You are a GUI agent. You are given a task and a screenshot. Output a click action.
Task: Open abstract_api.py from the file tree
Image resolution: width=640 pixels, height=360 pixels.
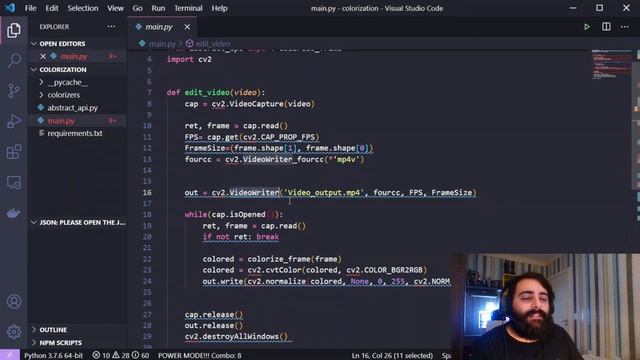click(x=72, y=108)
